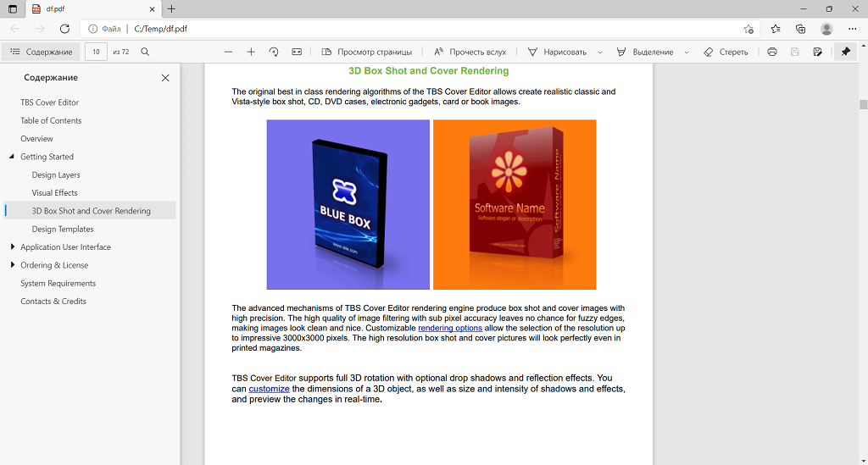Select Ordering & License entry
868x465 pixels.
54,265
